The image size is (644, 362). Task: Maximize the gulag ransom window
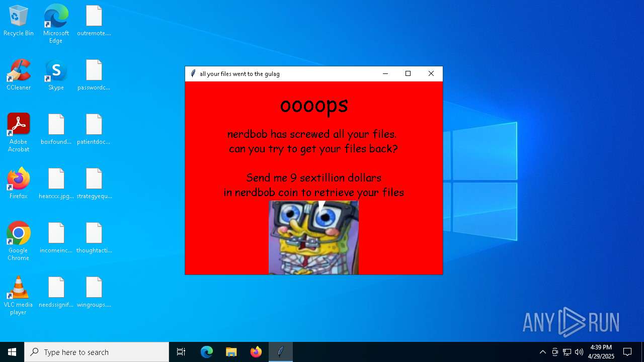point(408,73)
